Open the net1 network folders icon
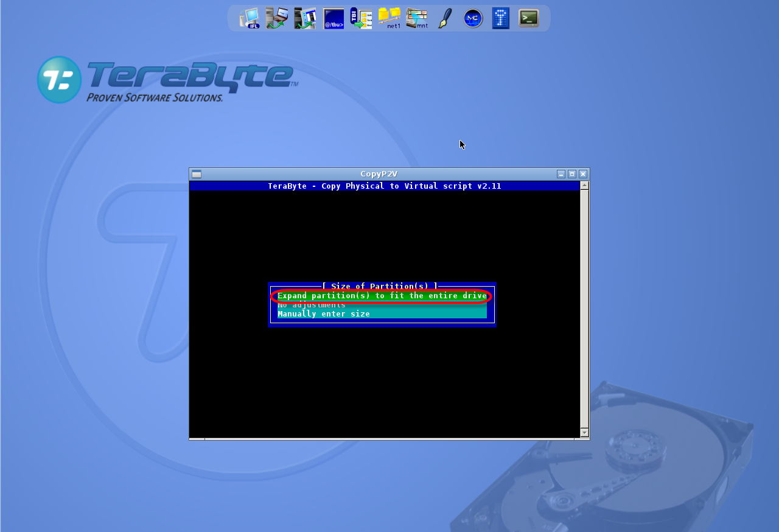 coord(389,18)
